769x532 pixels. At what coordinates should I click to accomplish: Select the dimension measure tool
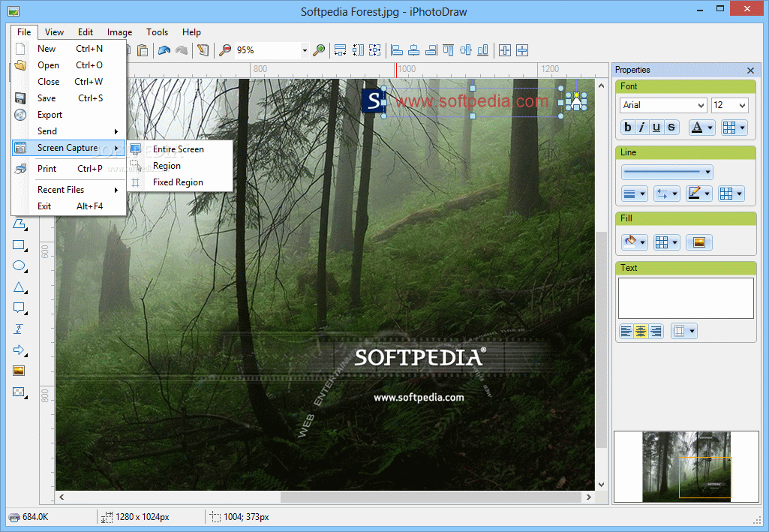pyautogui.click(x=19, y=329)
